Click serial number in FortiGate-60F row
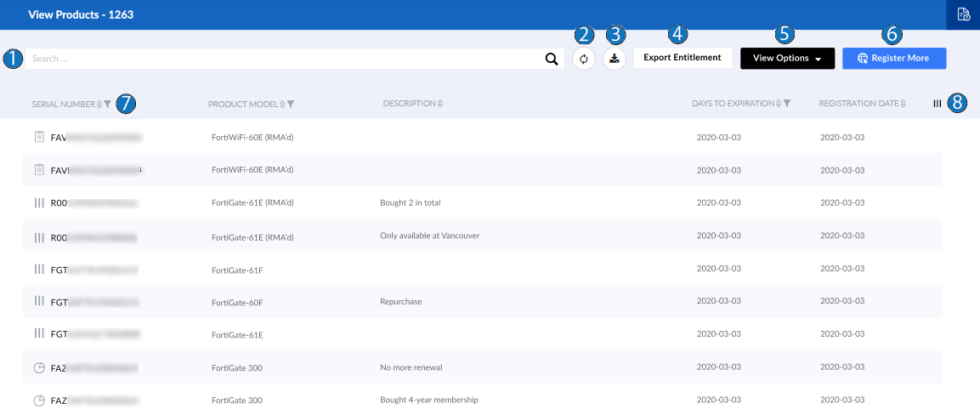Screen dimensions: 980x415 click(x=94, y=302)
